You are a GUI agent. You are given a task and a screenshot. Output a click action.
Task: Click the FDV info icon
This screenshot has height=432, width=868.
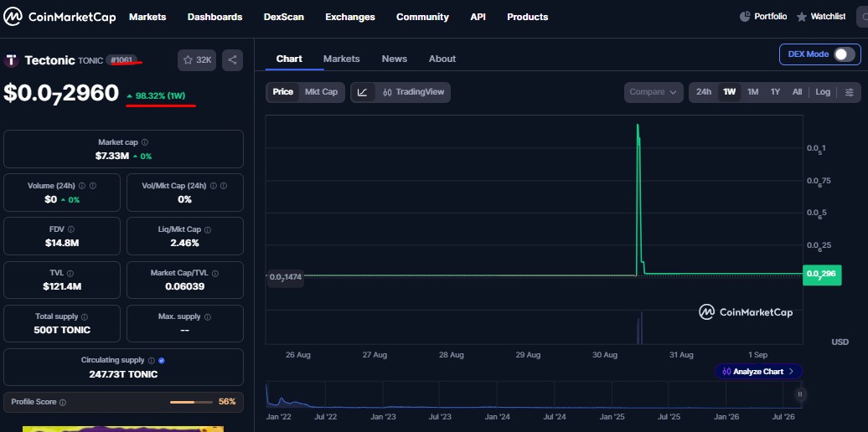[71, 229]
